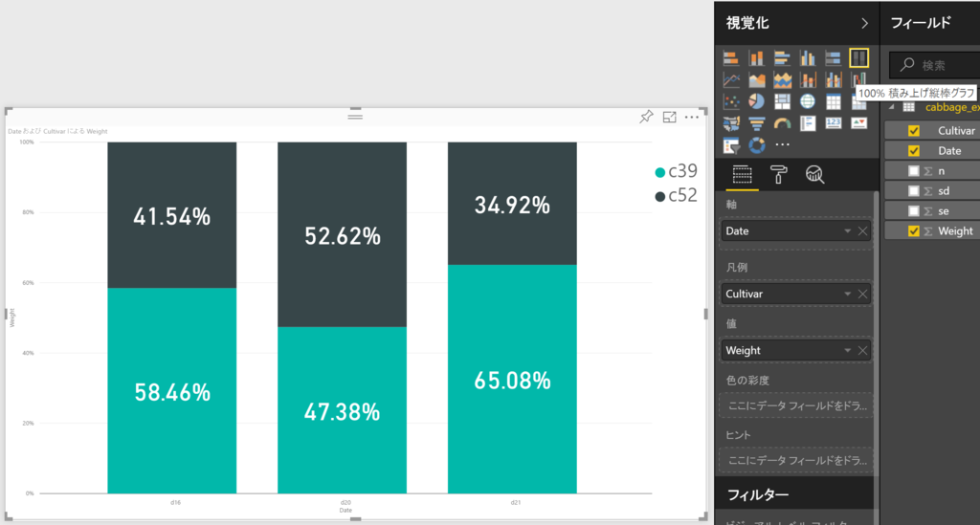
Task: Select the 52.62% dark segment for d20
Action: point(343,234)
